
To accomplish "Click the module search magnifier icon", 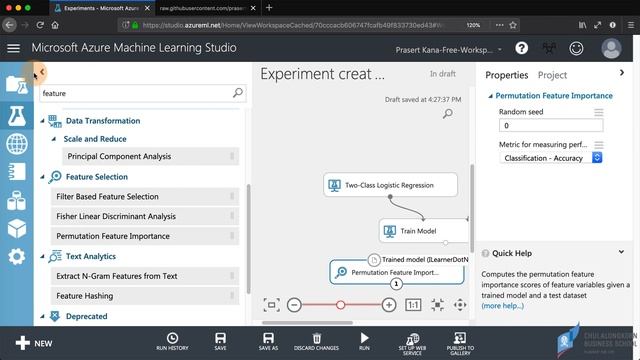I will (238, 93).
